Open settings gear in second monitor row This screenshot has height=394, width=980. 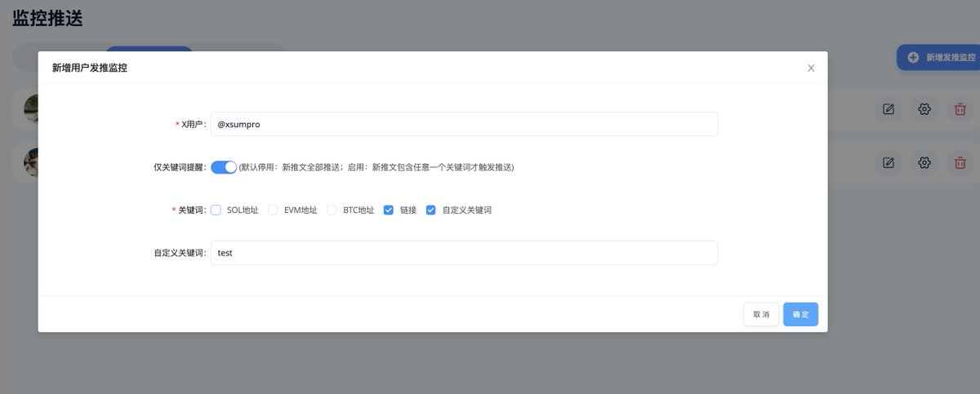(x=924, y=162)
